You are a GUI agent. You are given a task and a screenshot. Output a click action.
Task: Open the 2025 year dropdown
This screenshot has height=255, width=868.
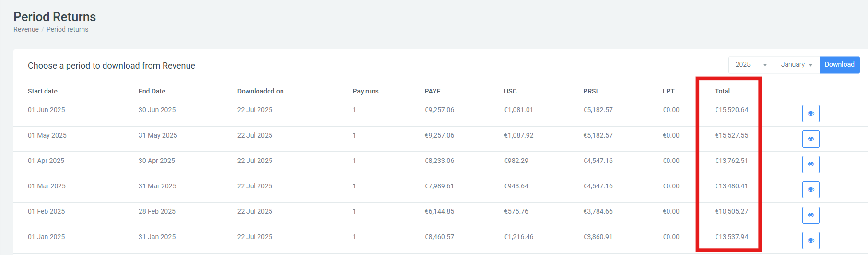(x=751, y=65)
